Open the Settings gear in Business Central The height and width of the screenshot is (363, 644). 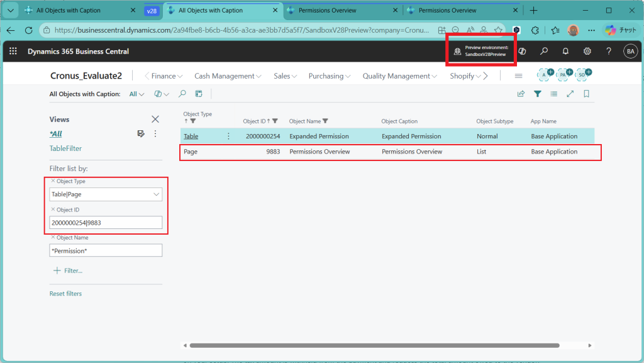click(x=587, y=52)
